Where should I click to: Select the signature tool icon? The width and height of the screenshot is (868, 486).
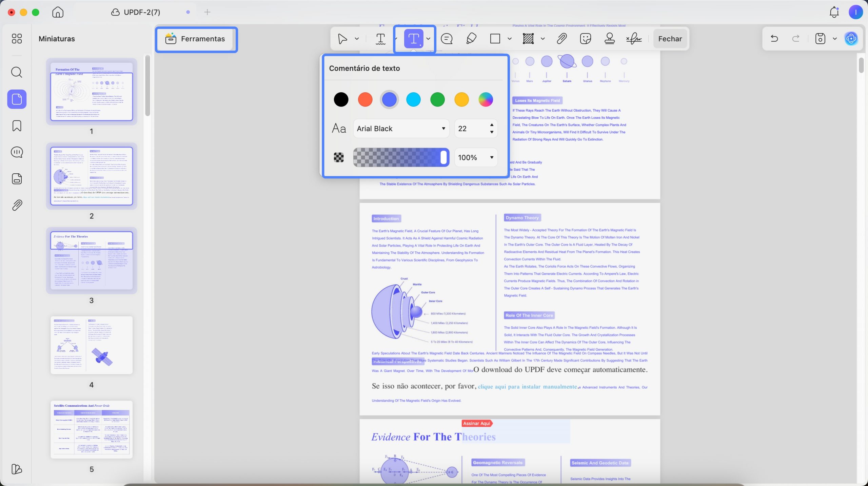tap(634, 39)
